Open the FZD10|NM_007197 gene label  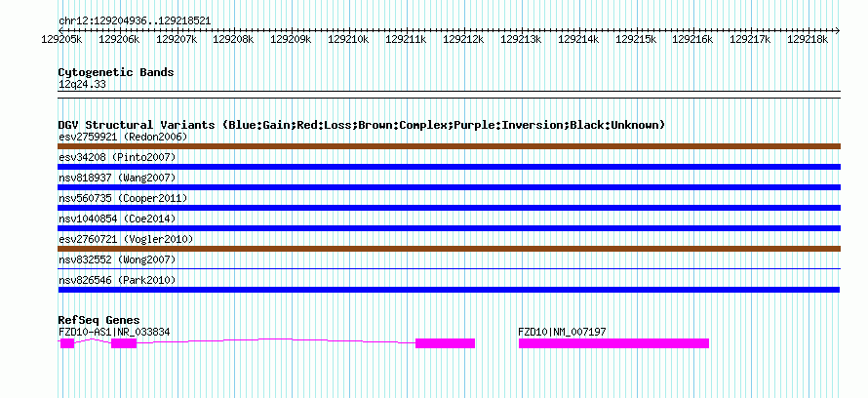point(562,332)
